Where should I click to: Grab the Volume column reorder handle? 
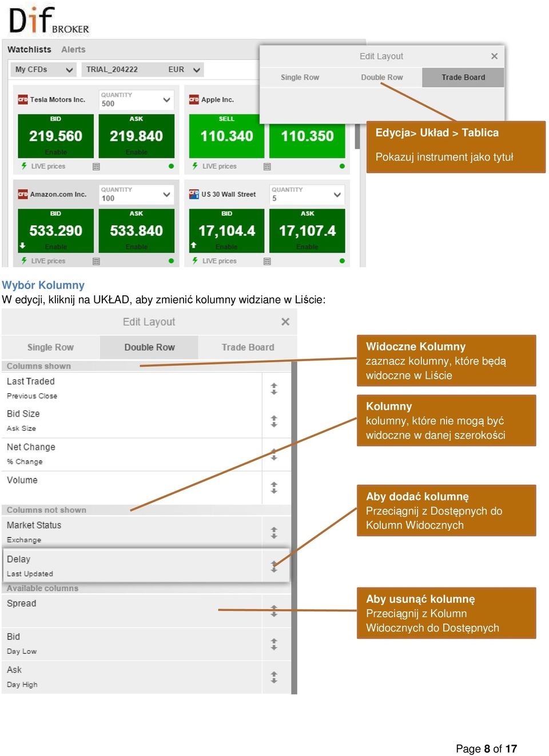[x=274, y=487]
